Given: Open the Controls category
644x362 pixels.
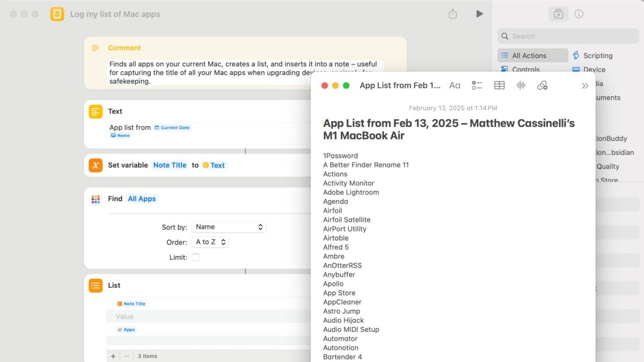Looking at the screenshot, I should pyautogui.click(x=521, y=69).
